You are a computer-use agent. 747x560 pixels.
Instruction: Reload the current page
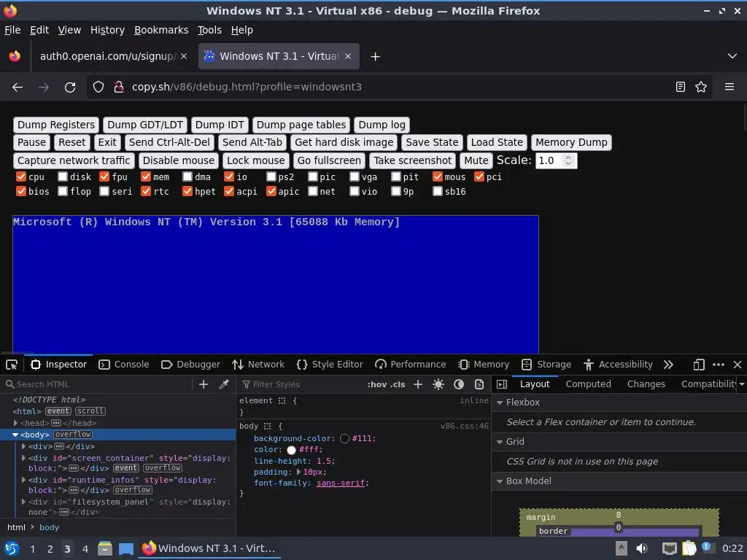(x=70, y=87)
